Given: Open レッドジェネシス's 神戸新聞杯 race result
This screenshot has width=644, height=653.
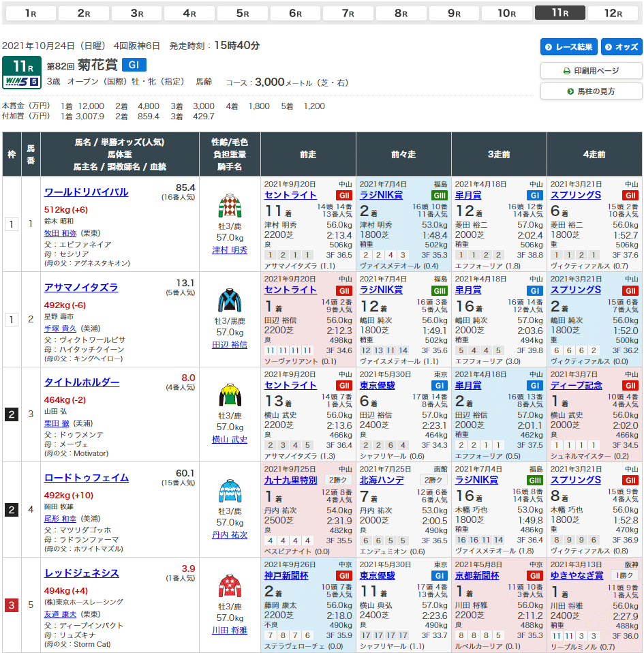Looking at the screenshot, I should click(286, 575).
